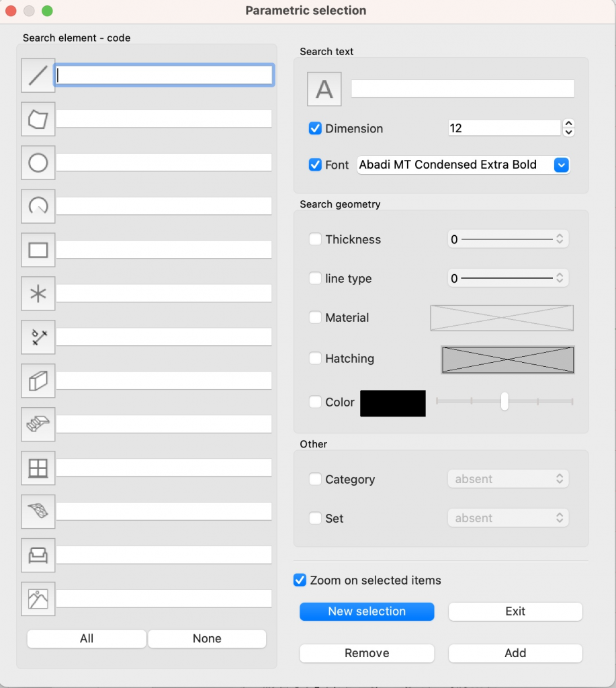Image resolution: width=616 pixels, height=688 pixels.
Task: Focus the stairs element code field
Action: [x=164, y=424]
